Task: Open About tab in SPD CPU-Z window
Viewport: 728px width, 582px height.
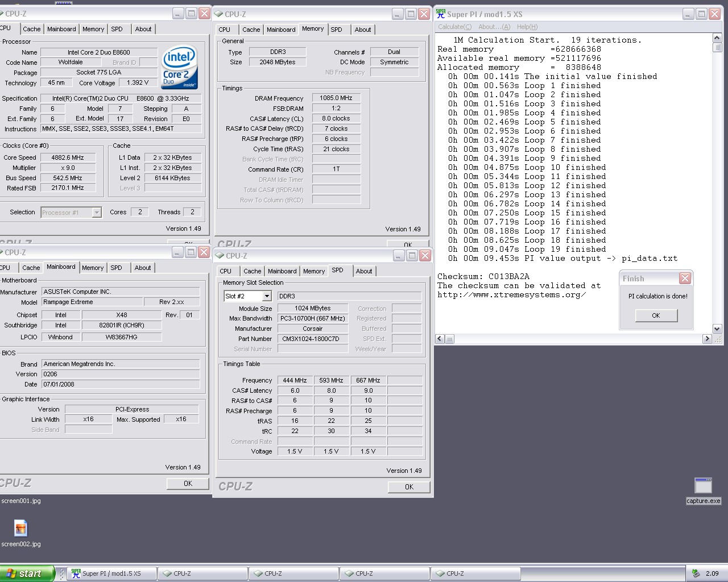Action: 364,271
